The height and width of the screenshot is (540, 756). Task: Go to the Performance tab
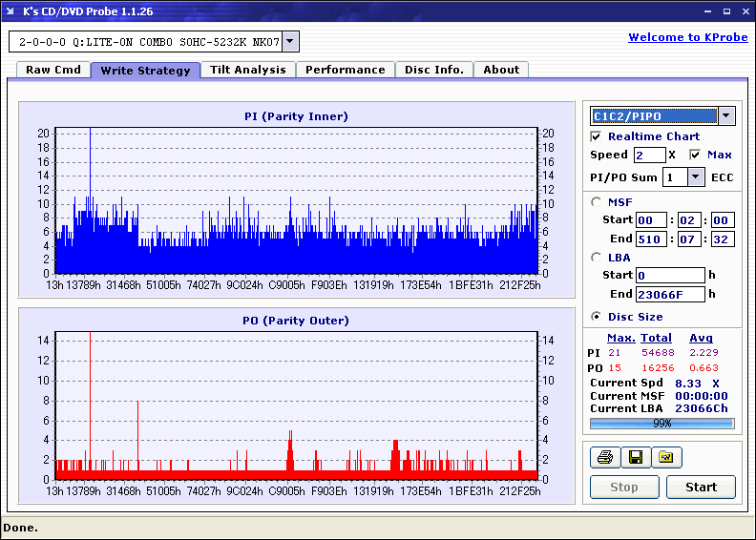345,70
